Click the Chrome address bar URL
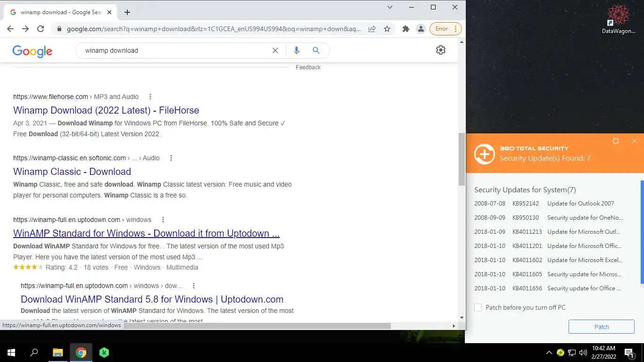The image size is (644, 362). tap(214, 29)
